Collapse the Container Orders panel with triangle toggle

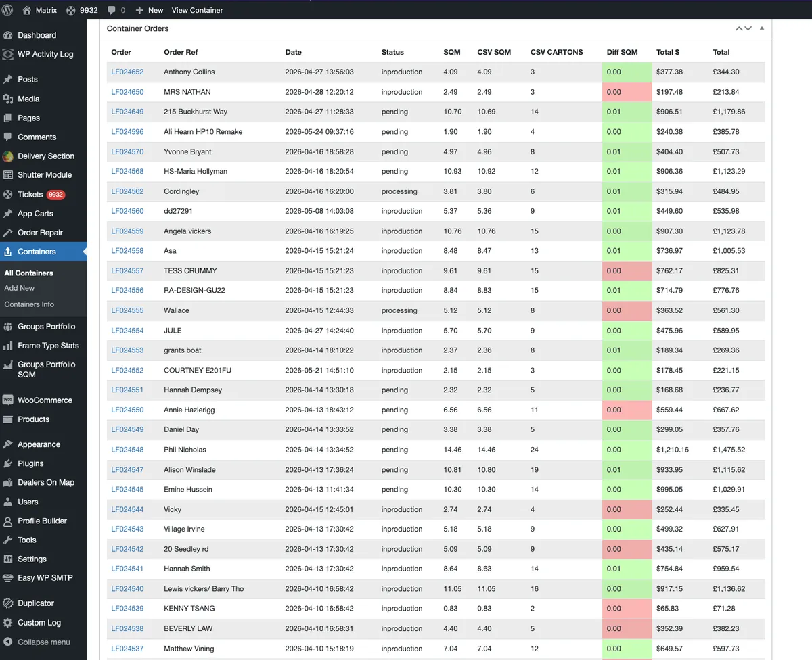[762, 28]
